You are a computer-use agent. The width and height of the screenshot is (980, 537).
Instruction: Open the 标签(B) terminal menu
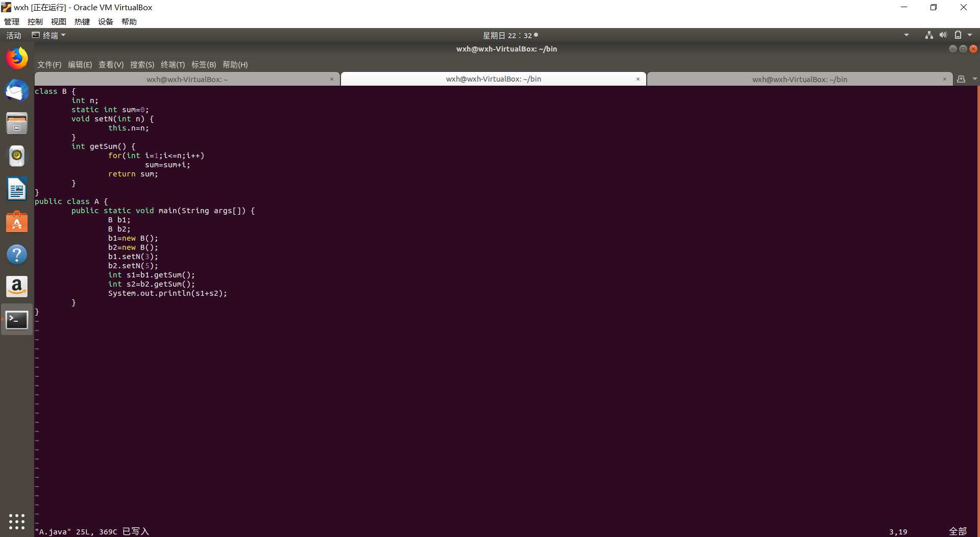click(x=204, y=65)
